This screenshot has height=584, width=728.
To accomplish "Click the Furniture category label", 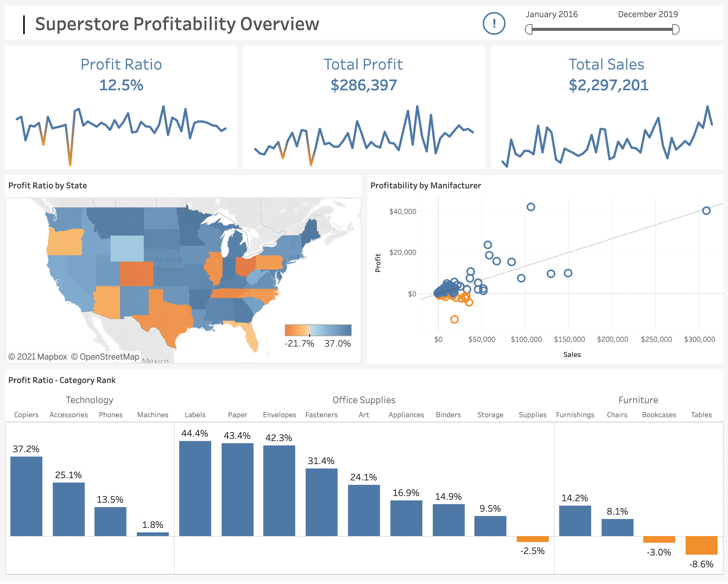I will click(x=638, y=400).
